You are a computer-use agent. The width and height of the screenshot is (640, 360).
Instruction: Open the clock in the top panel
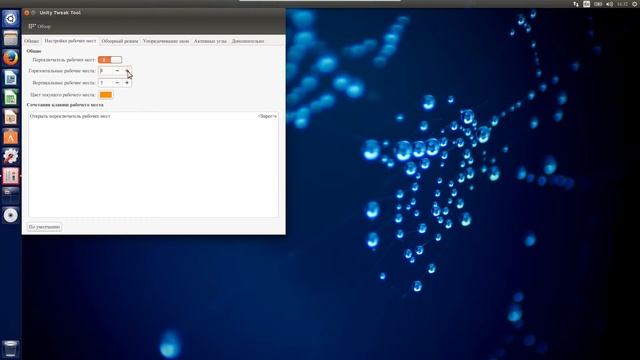click(622, 4)
